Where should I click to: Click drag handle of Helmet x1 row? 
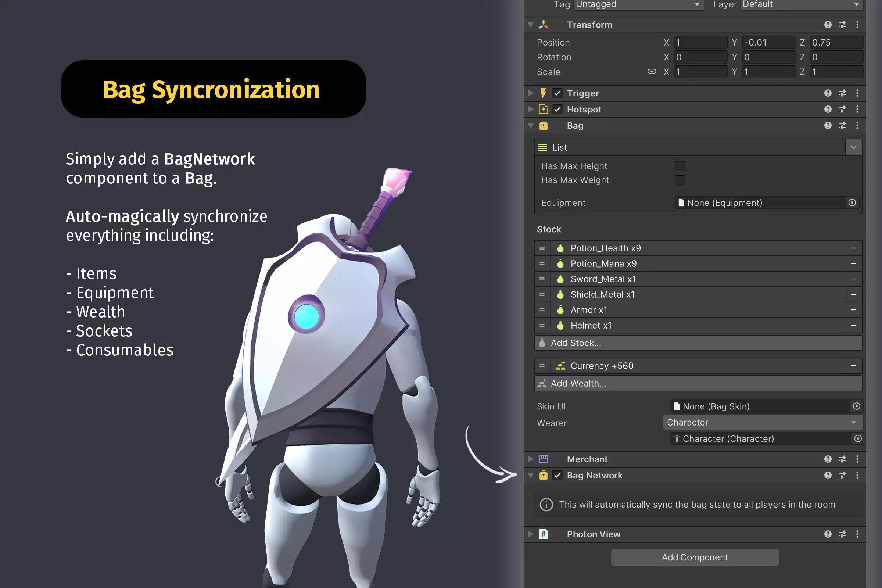(542, 326)
